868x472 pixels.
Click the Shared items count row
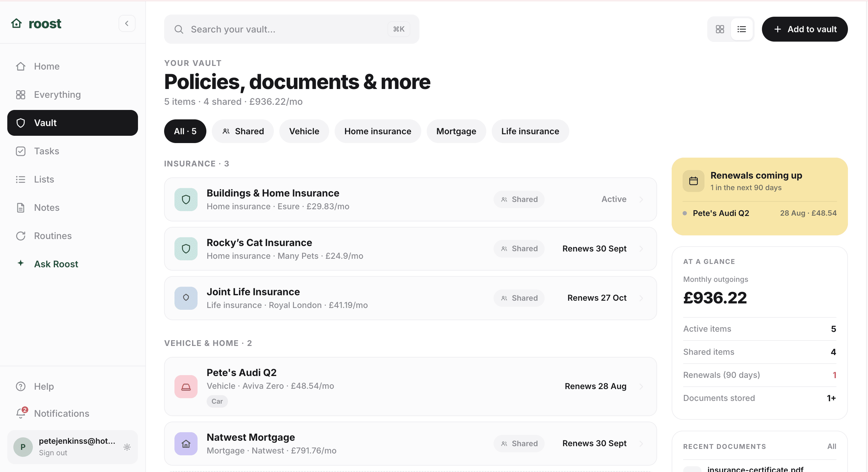point(759,352)
